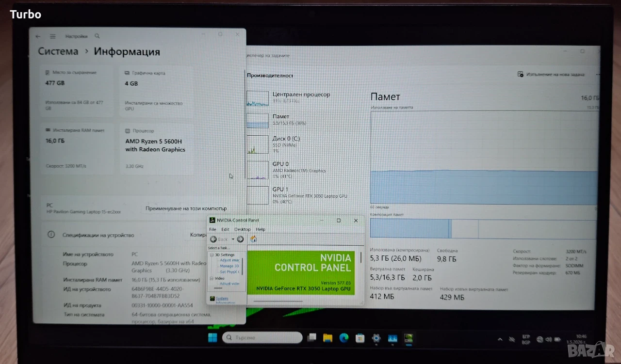Open the volume tray icon
Viewport: 621px width, 364px height.
coord(548,339)
